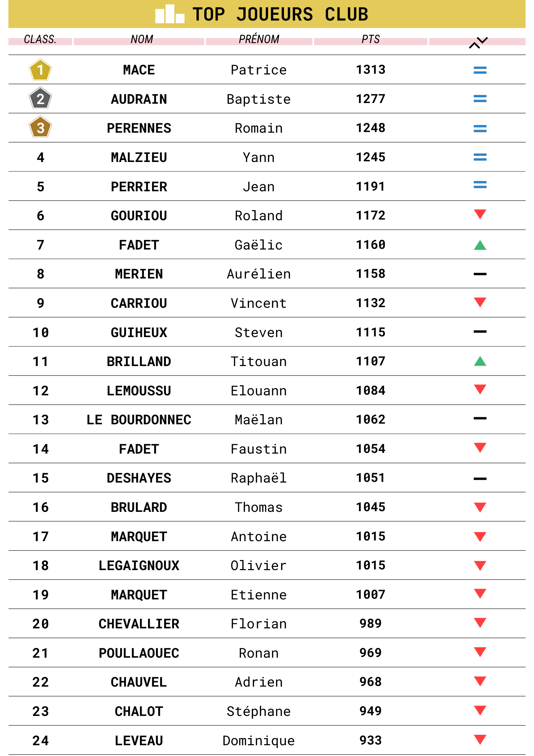The height and width of the screenshot is (756, 534).
Task: Click green up arrow in BRILLAND row
Action: [x=479, y=361]
